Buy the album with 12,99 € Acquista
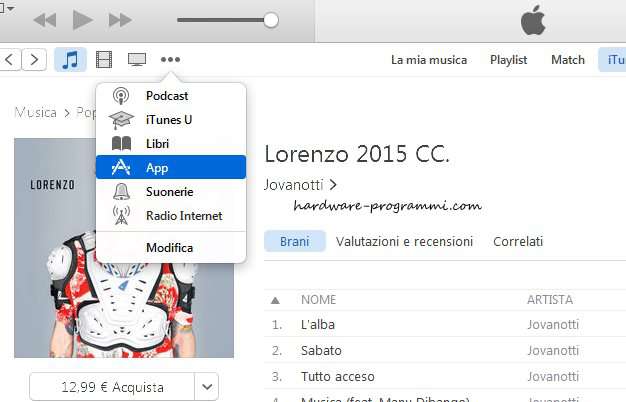626x402 pixels. click(112, 387)
